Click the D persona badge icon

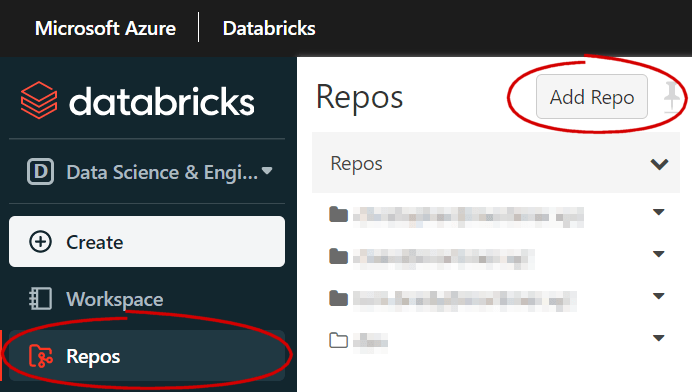coord(40,171)
